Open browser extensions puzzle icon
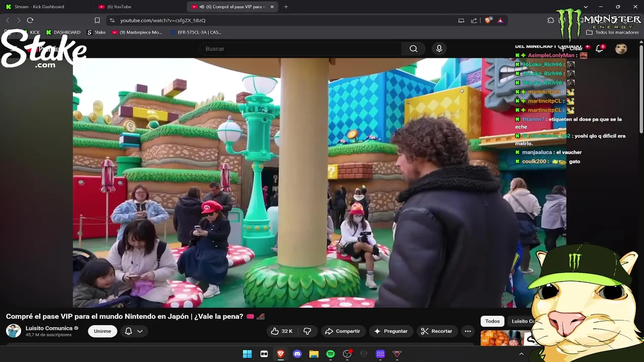 tap(551, 21)
